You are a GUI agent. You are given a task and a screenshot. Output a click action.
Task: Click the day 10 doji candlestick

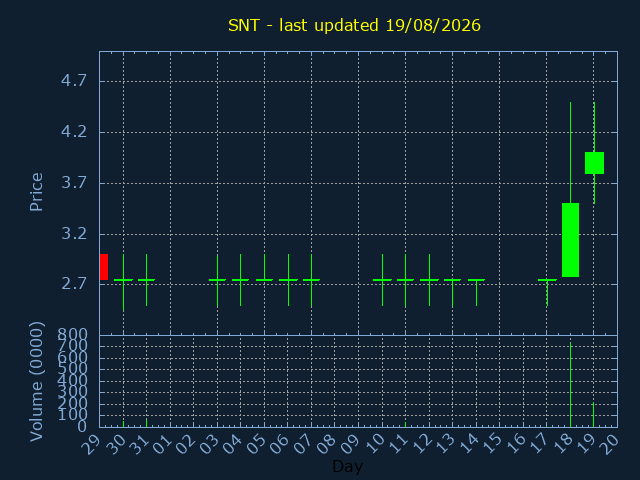tap(382, 280)
